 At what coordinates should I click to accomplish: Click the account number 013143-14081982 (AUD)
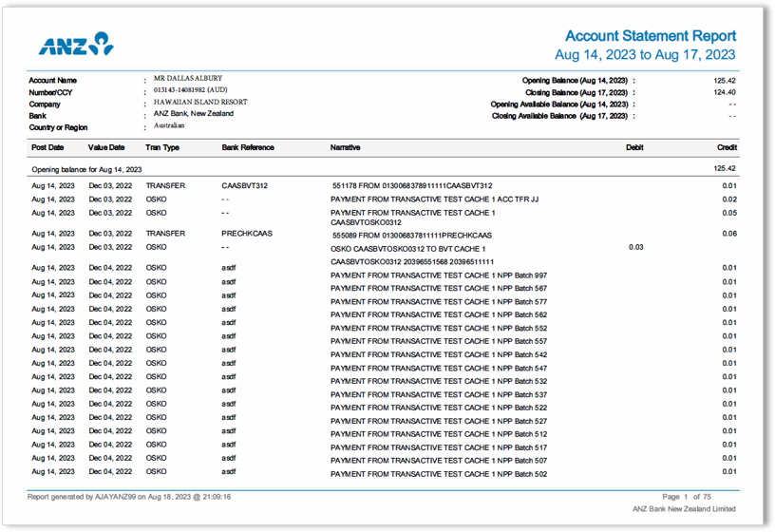tap(197, 91)
